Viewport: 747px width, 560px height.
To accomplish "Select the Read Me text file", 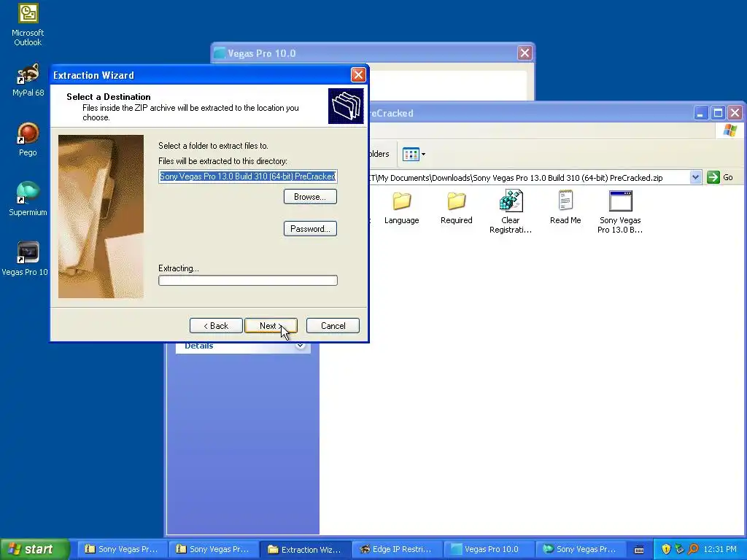I will point(565,208).
